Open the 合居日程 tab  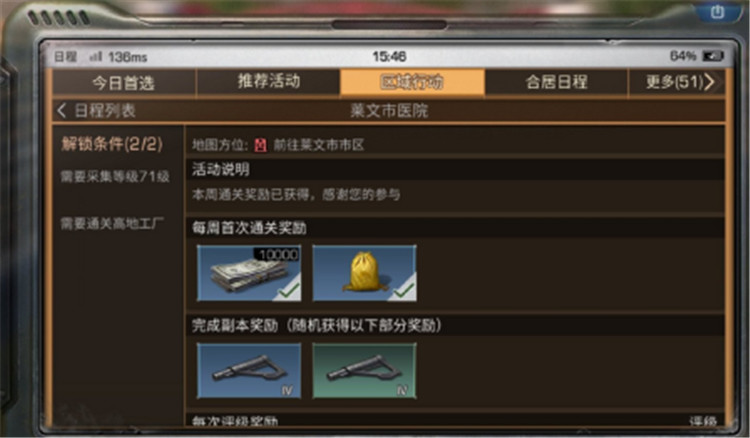(556, 82)
